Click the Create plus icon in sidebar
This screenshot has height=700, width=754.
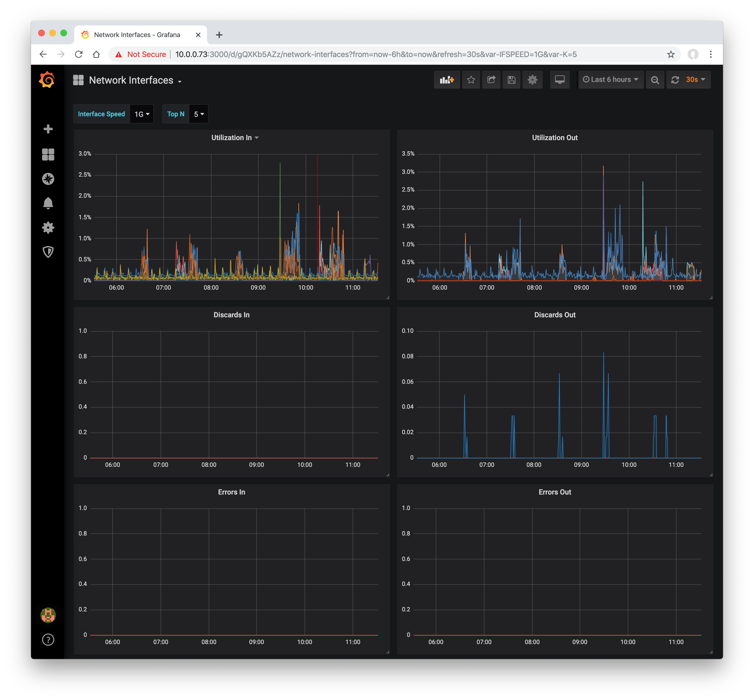pos(48,129)
